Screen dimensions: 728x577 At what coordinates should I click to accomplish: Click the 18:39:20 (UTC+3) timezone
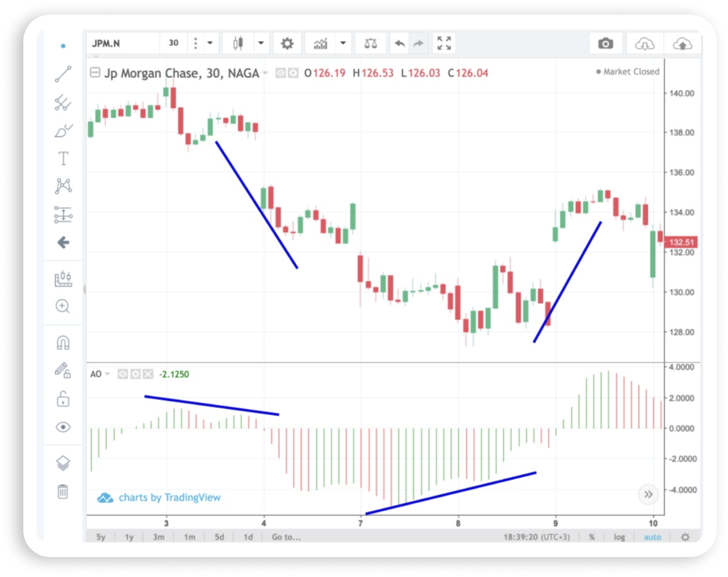tap(536, 537)
